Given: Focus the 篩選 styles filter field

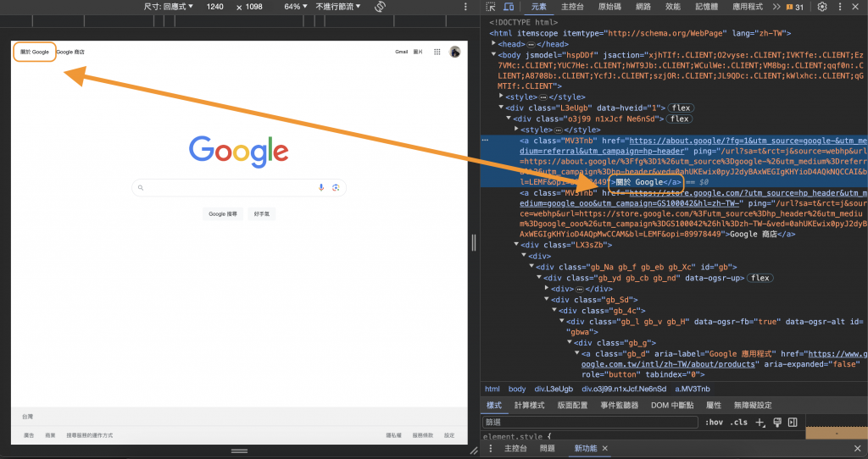Looking at the screenshot, I should [590, 422].
